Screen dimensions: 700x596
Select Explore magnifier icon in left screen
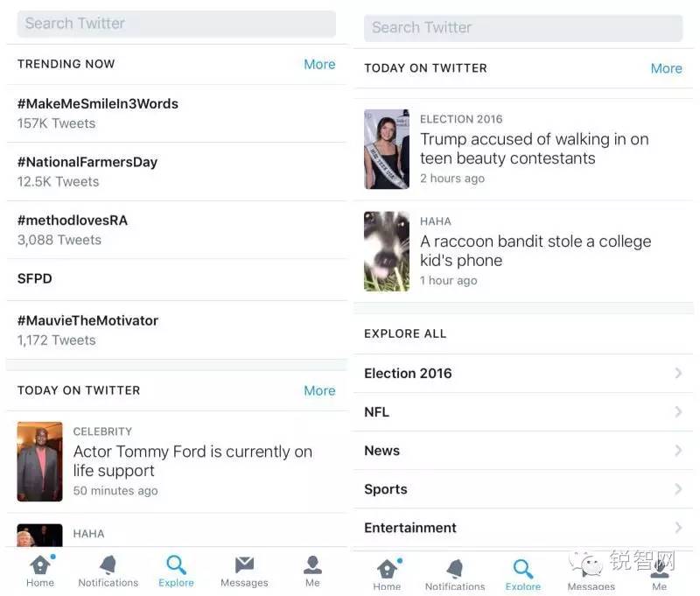[176, 565]
